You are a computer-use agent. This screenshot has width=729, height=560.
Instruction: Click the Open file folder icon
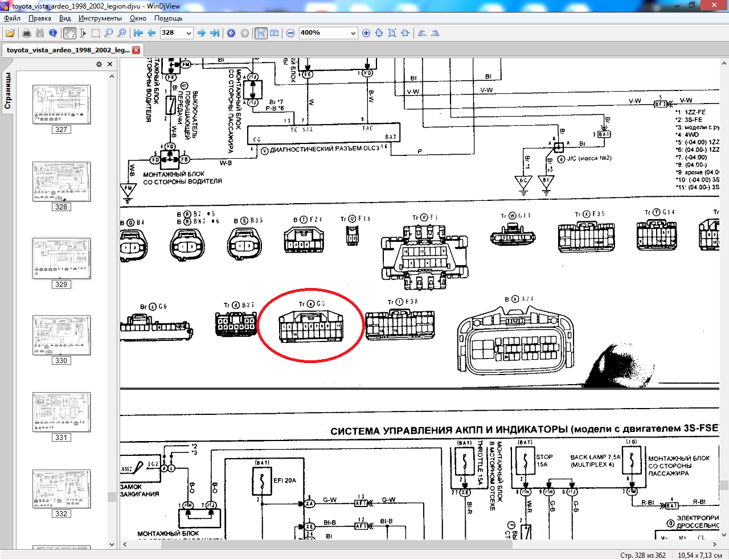tap(10, 33)
